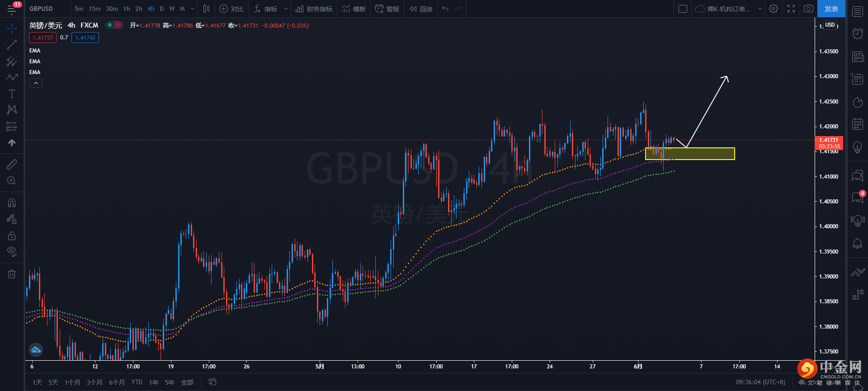This screenshot has width=868, height=391.
Task: Remove all drawings with the trash icon
Action: (12, 274)
